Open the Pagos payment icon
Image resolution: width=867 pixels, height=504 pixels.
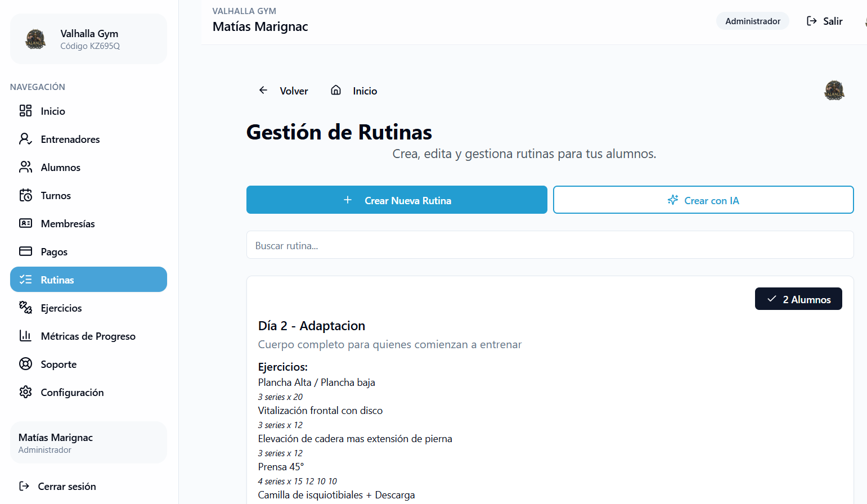click(x=25, y=251)
